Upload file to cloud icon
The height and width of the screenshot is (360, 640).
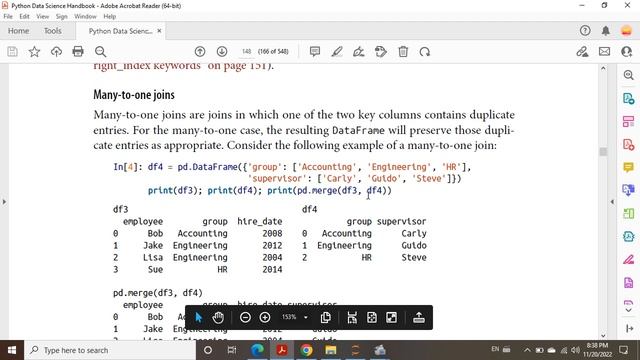tap(56, 51)
